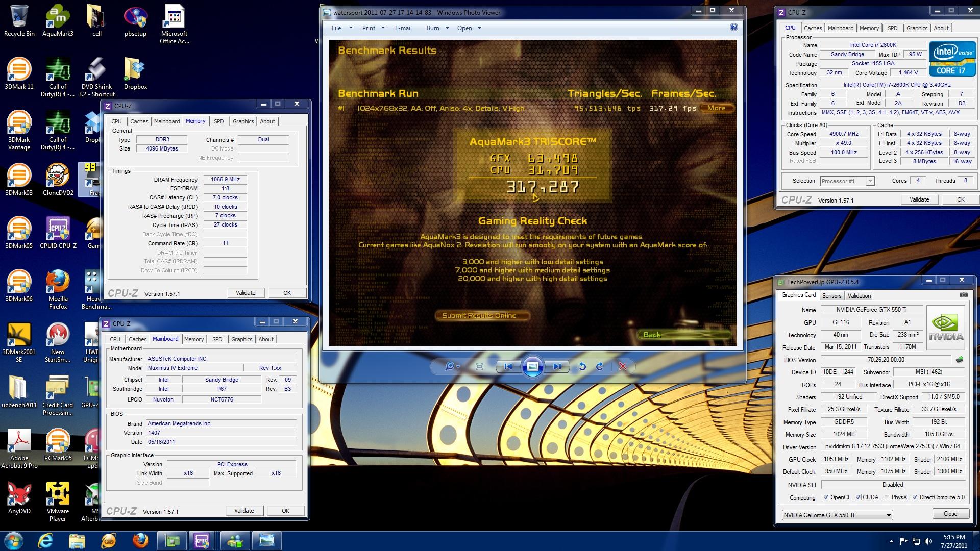Toggle the DirectCompute 5.0 checkbox
The width and height of the screenshot is (980, 551).
pos(915,497)
